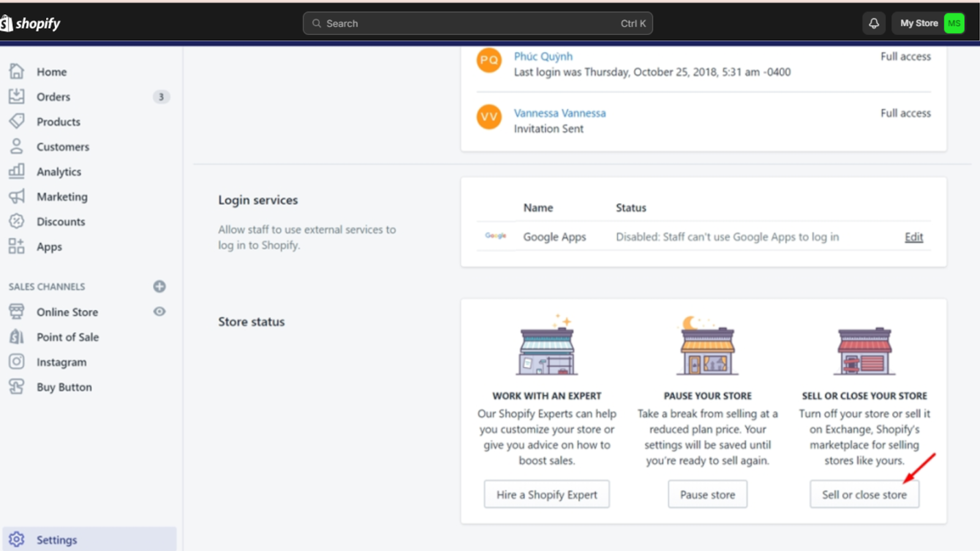Open the notifications bell
The width and height of the screenshot is (980, 551).
(874, 23)
